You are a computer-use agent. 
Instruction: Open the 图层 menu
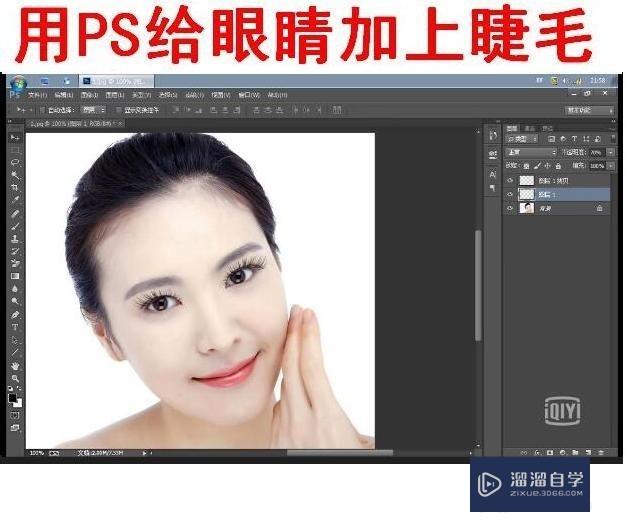115,95
